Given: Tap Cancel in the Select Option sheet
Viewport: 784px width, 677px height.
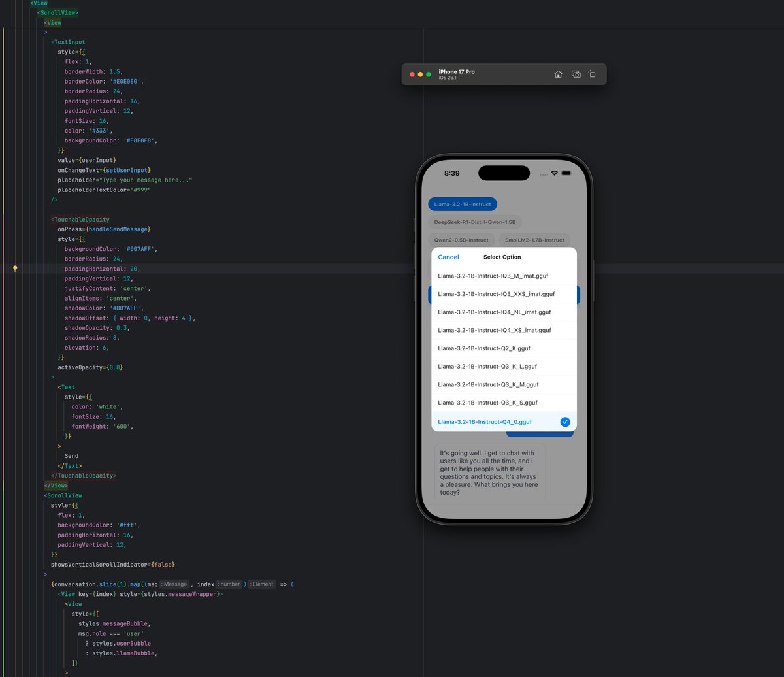Looking at the screenshot, I should tap(448, 257).
